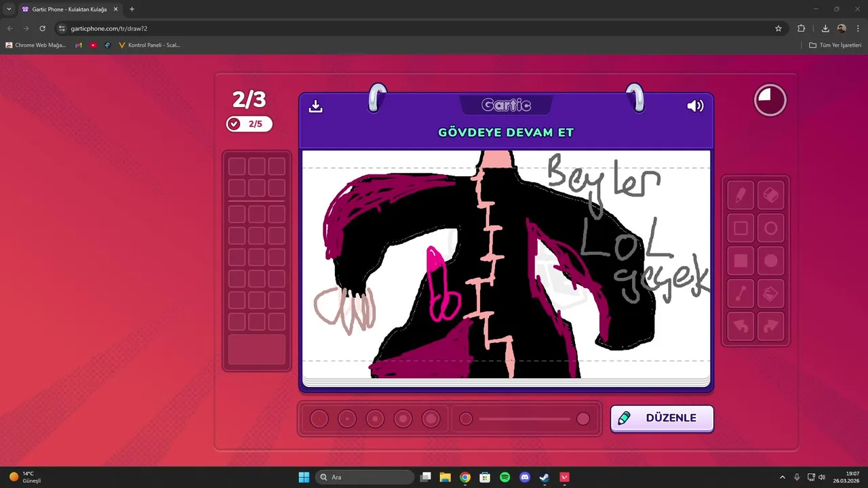Open Spotify from the taskbar

[505, 477]
